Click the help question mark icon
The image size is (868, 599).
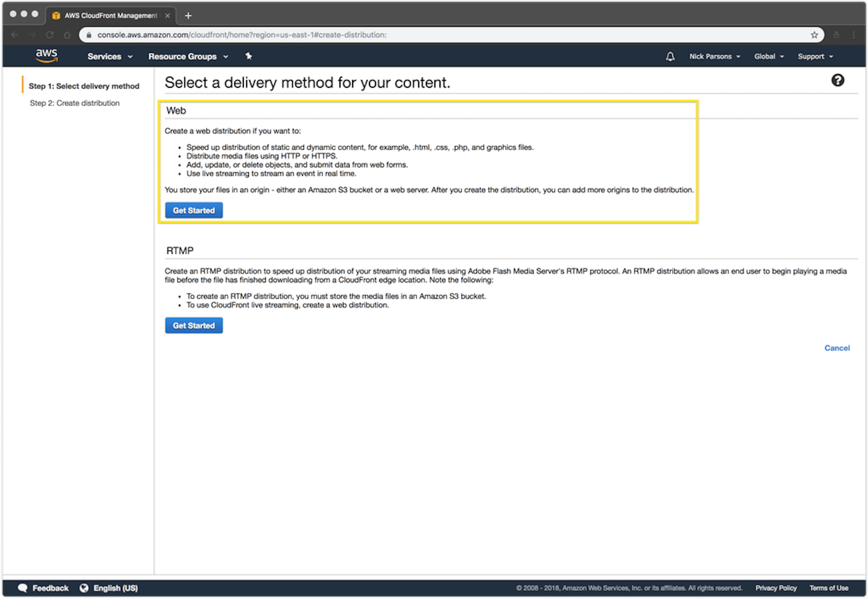pyautogui.click(x=837, y=80)
